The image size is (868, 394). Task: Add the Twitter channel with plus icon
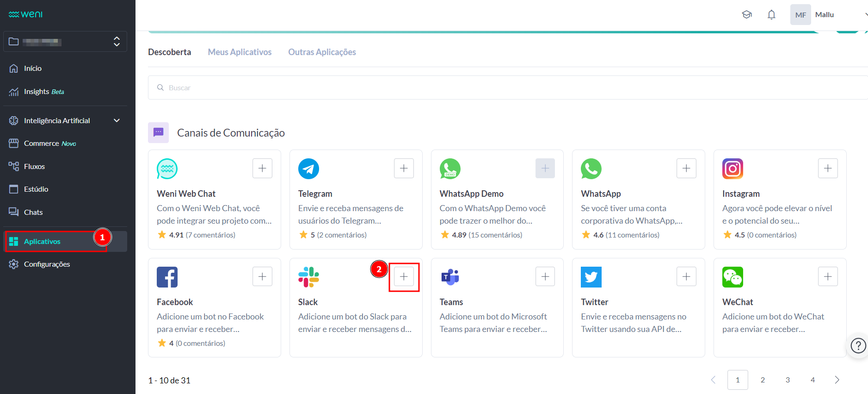pyautogui.click(x=686, y=277)
